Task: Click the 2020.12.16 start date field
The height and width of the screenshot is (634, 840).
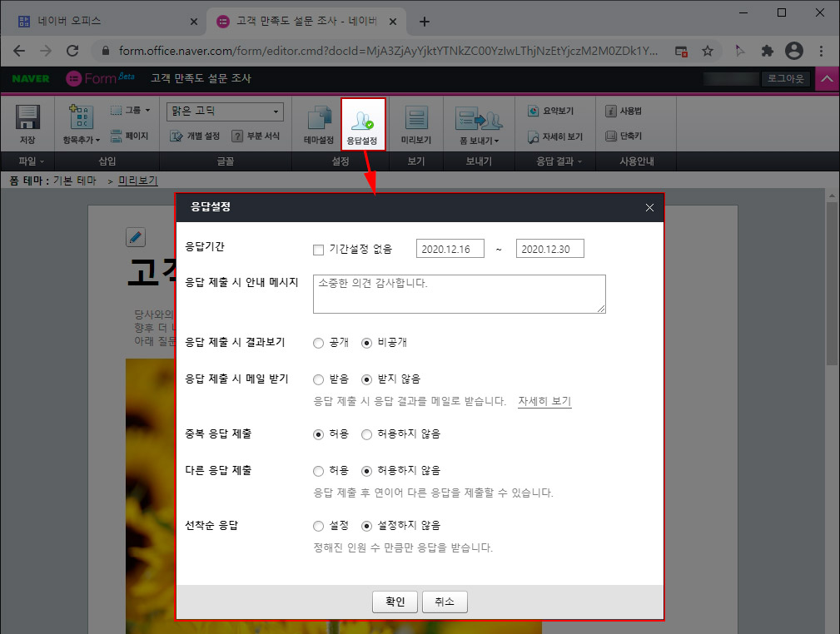Action: click(x=450, y=248)
